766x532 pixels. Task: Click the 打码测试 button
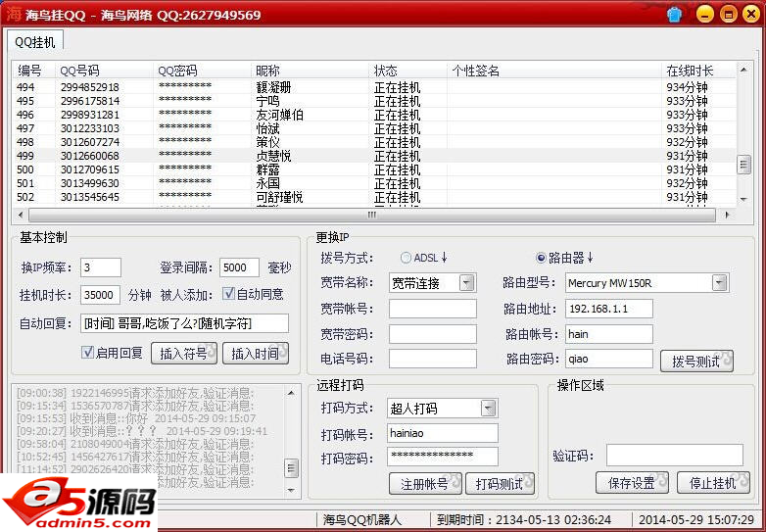tap(500, 484)
